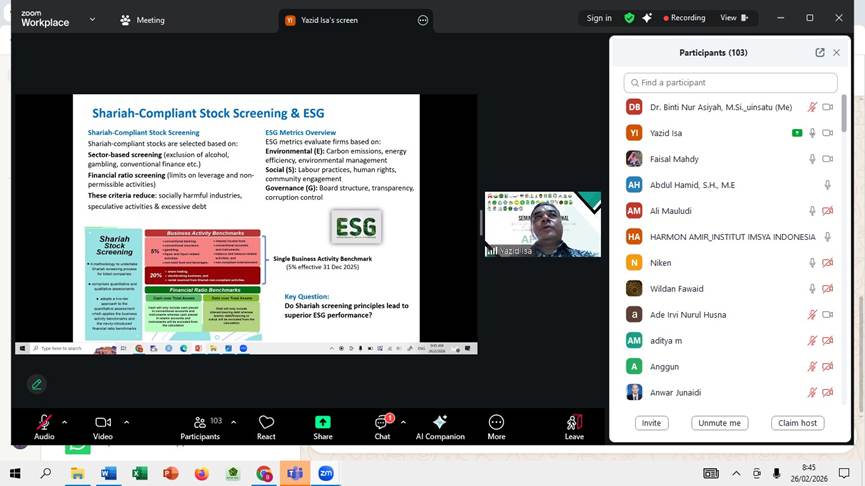This screenshot has width=865, height=486.
Task: Click the Find a participant search field
Action: tap(730, 83)
